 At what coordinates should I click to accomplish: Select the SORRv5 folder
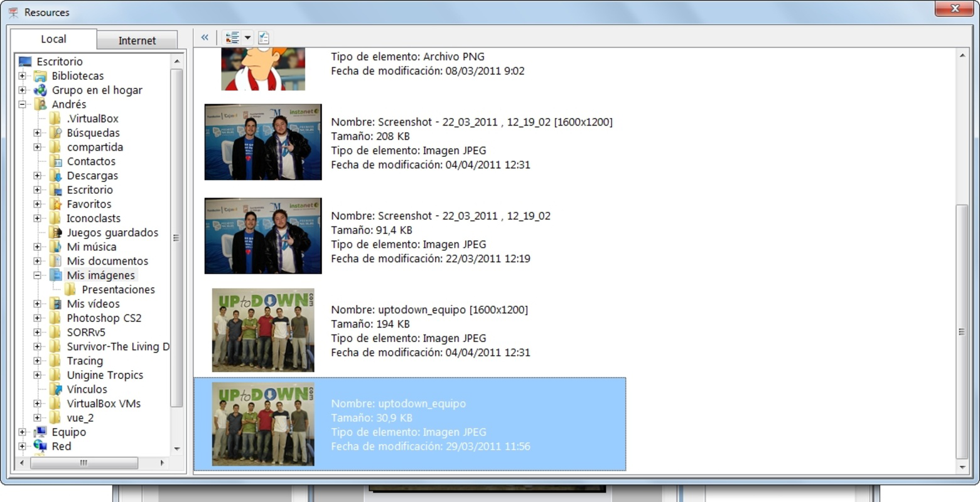(x=86, y=333)
